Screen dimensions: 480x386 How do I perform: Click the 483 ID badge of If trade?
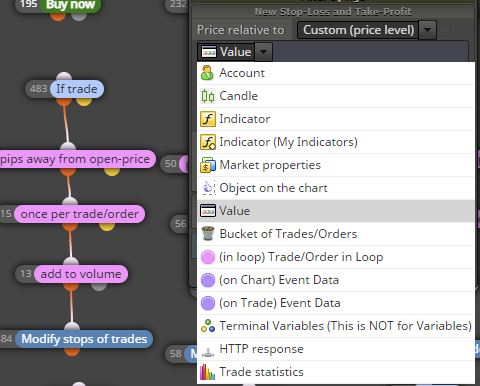(x=38, y=89)
